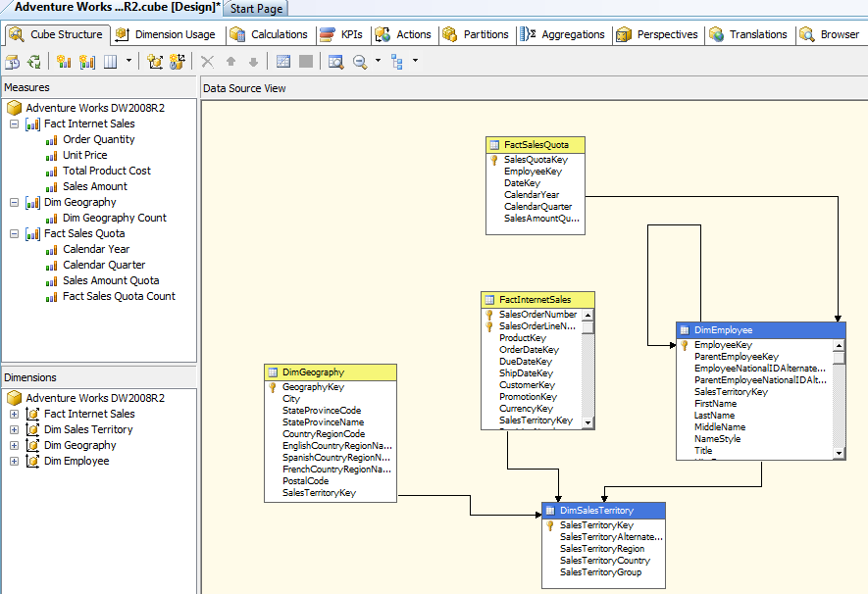Select the DimGeography table header
The width and height of the screenshot is (868, 594).
(331, 372)
